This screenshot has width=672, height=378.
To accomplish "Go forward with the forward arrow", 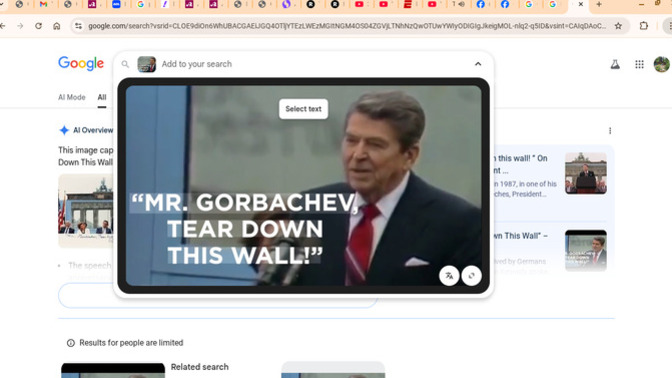I will coord(20,26).
